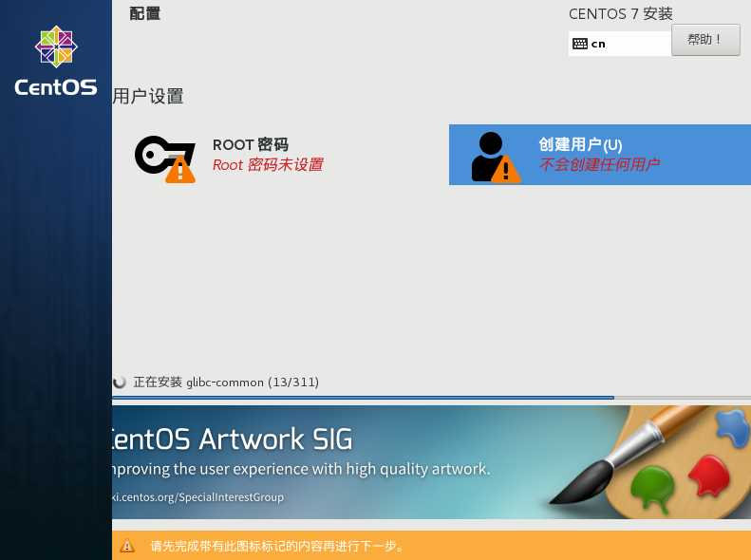Click the 配置 title text
This screenshot has height=560, width=751.
[145, 13]
